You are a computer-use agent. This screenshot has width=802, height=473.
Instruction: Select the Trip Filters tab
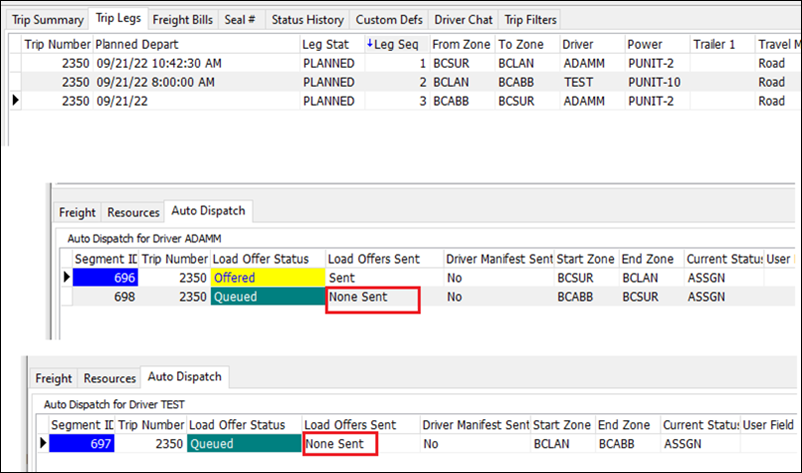click(531, 19)
